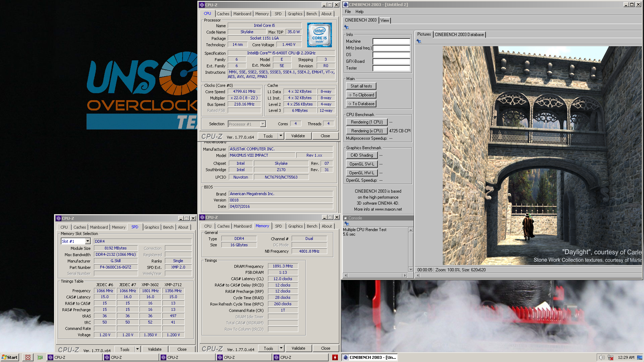
Task: Open SPD tab in Memory CPU-Z window
Action: tap(278, 226)
